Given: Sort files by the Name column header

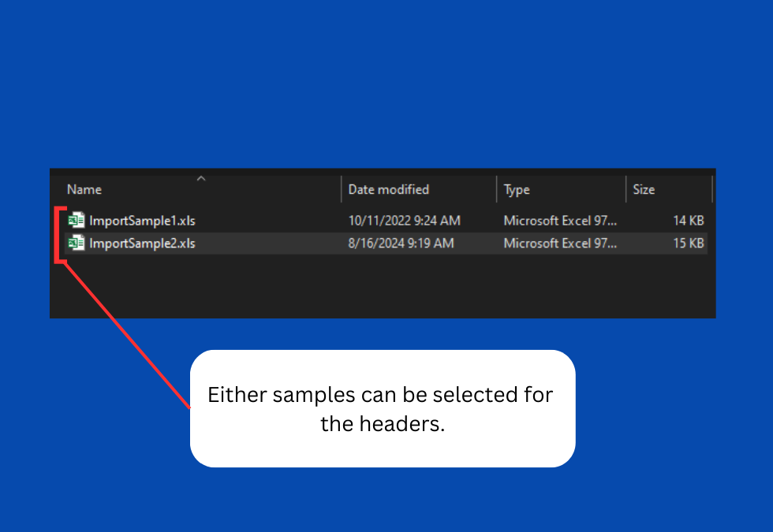Looking at the screenshot, I should coord(84,189).
